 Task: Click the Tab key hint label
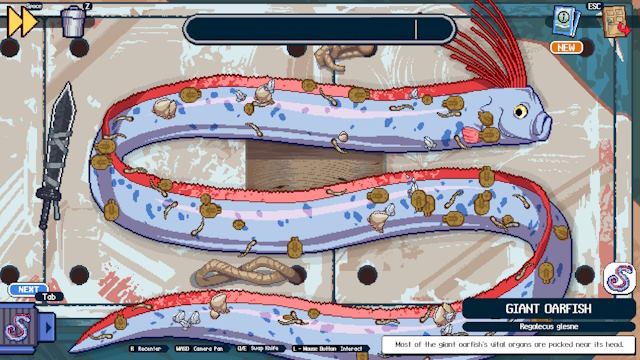click(49, 297)
